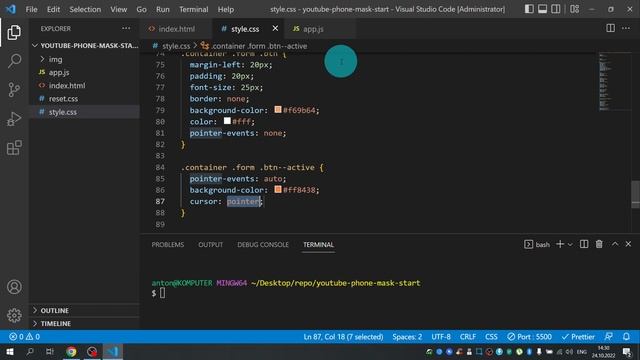Toggle primary side bar layout icon
This screenshot has width=640, height=360.
529,9
